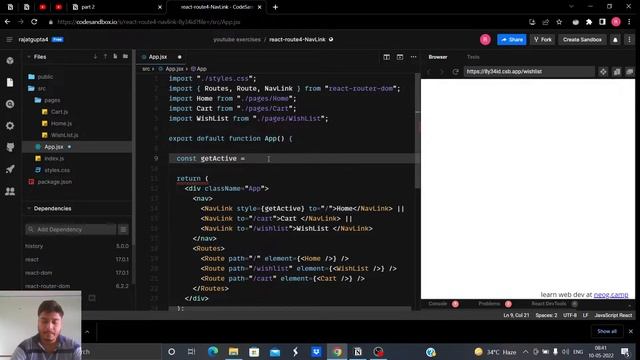This screenshot has width=640, height=360.
Task: Click the Show all downloads button
Action: pos(607,331)
